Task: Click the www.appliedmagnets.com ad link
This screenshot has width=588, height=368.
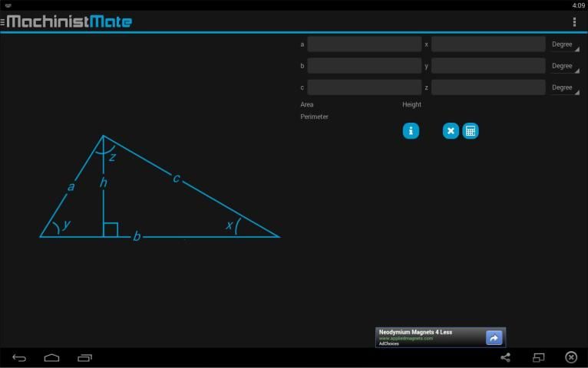Action: (405, 338)
